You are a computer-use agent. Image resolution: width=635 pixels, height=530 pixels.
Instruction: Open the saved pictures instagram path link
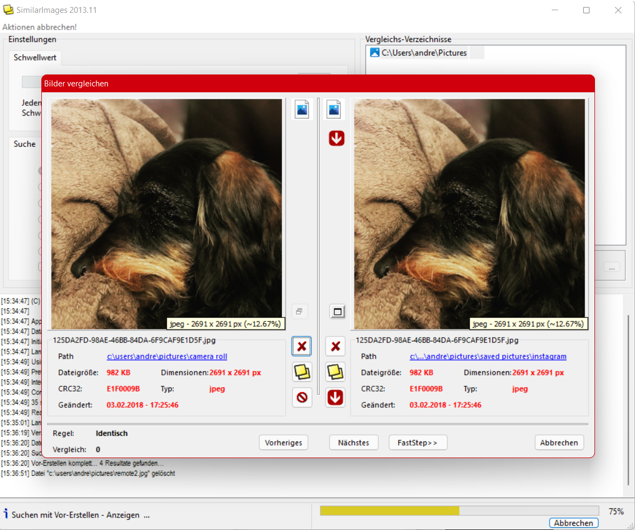click(487, 356)
